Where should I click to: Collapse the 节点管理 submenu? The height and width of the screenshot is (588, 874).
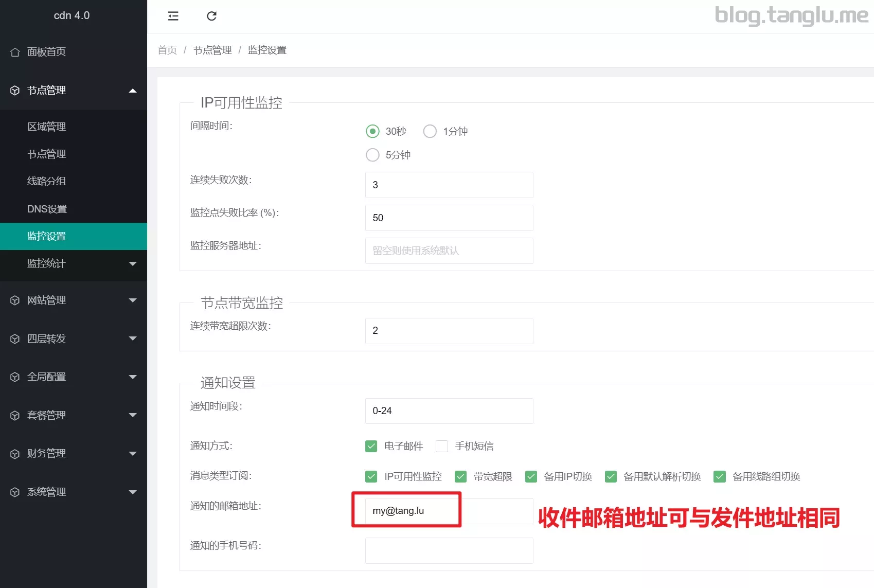133,90
